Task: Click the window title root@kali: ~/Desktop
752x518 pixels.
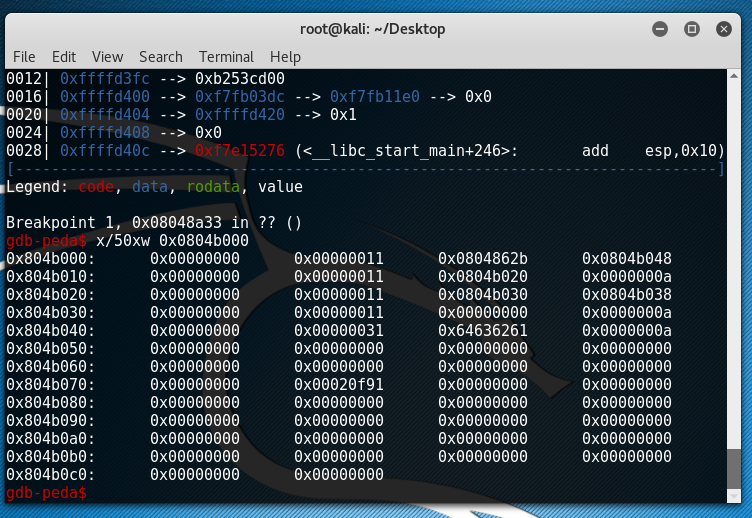Action: (373, 29)
